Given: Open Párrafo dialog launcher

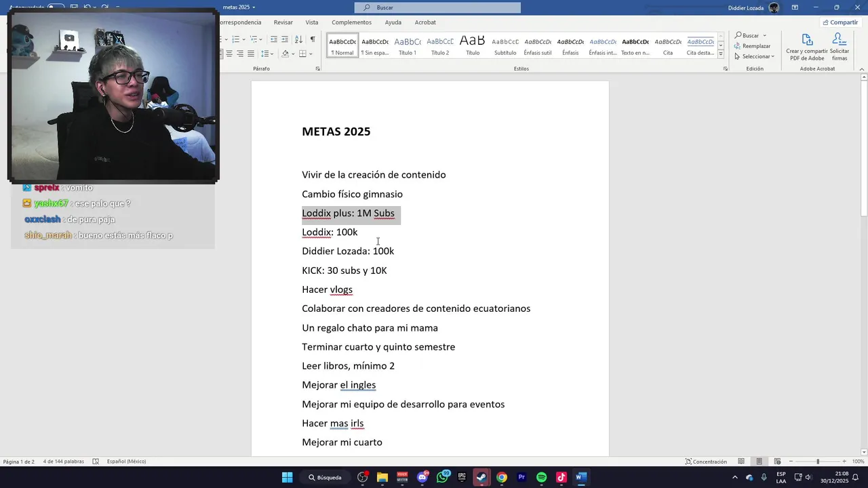Looking at the screenshot, I should point(318,68).
